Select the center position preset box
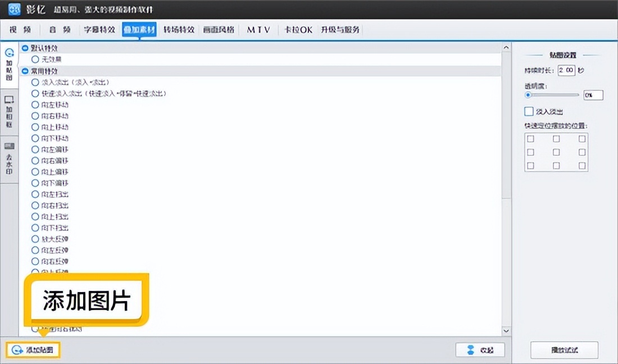Image resolution: width=618 pixels, height=364 pixels. pos(556,152)
